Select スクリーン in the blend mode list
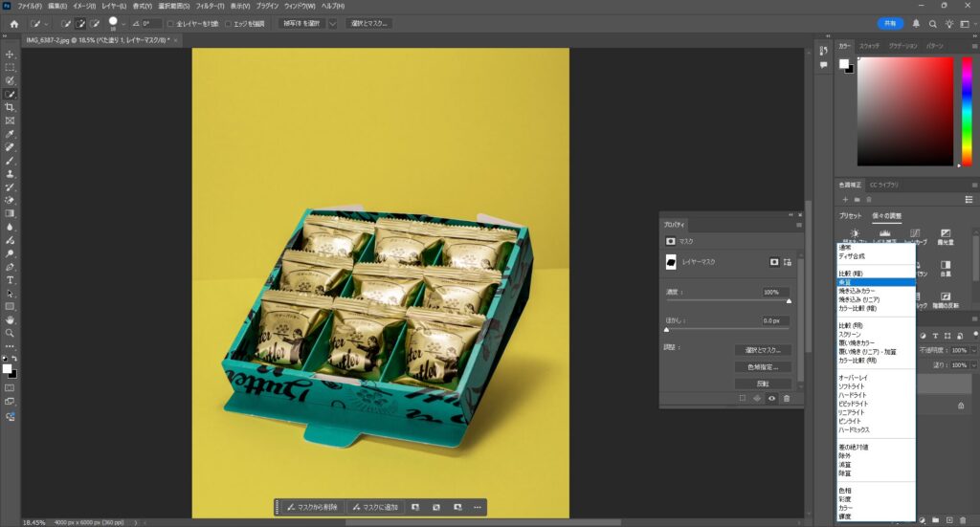This screenshot has width=980, height=527. (x=877, y=335)
